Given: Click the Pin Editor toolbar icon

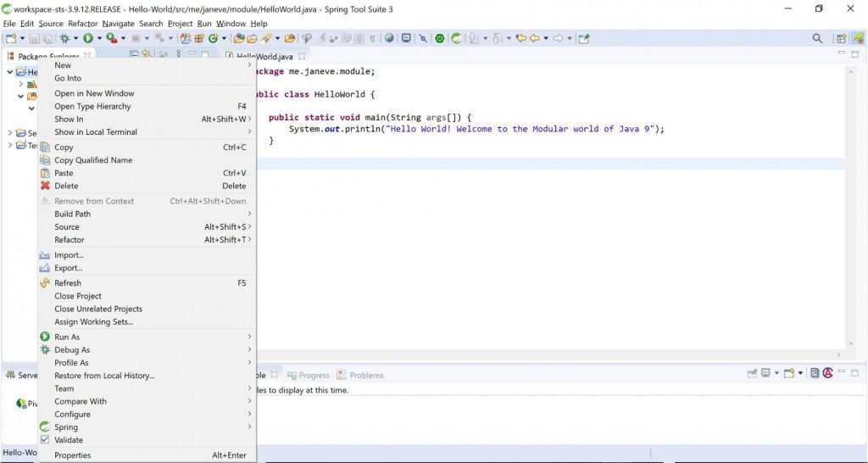Looking at the screenshot, I should click(583, 38).
